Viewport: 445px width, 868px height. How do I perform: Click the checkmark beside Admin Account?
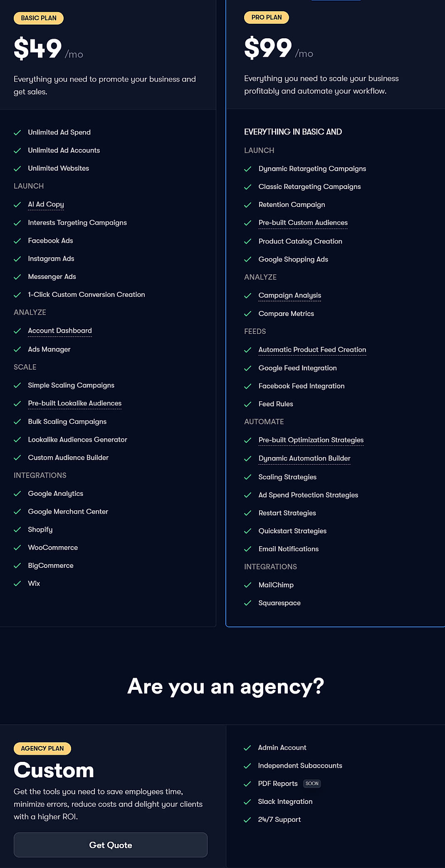247,748
